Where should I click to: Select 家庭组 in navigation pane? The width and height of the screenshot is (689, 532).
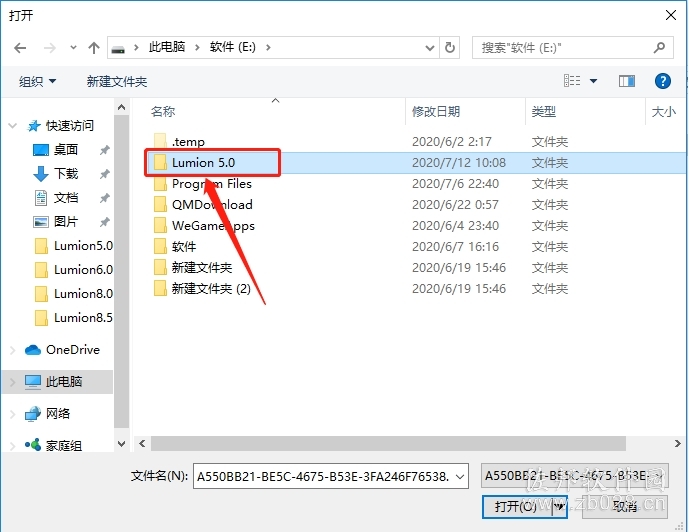64,445
